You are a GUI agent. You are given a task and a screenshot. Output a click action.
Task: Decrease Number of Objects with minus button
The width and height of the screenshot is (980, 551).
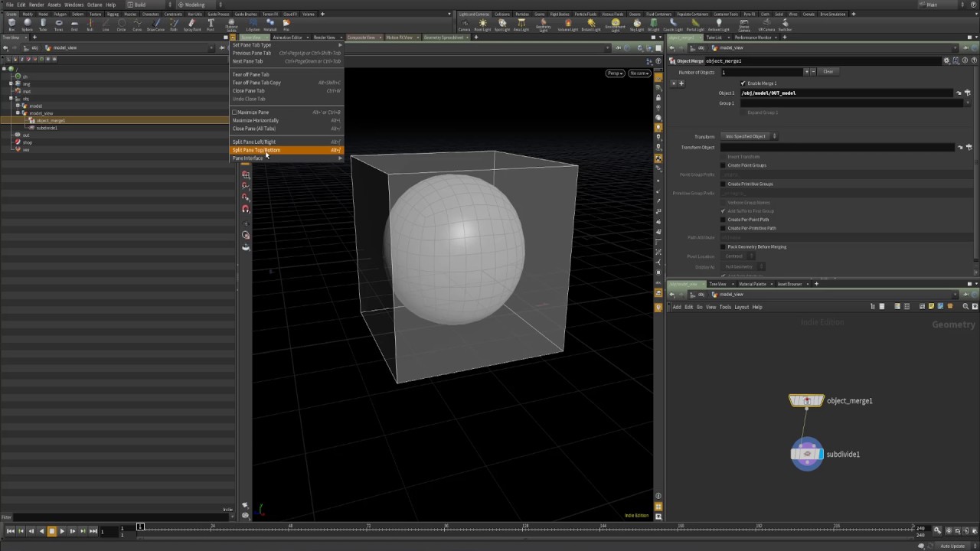pos(812,72)
